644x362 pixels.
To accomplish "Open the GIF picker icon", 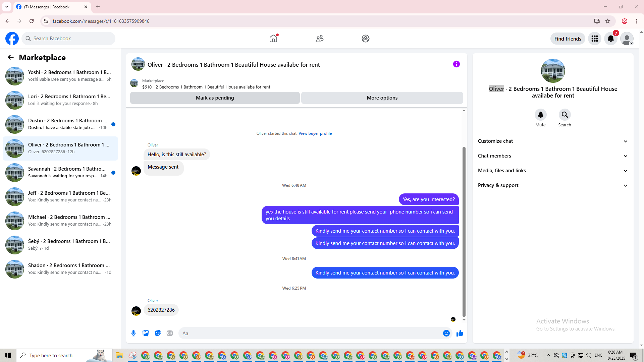I will coord(170,333).
